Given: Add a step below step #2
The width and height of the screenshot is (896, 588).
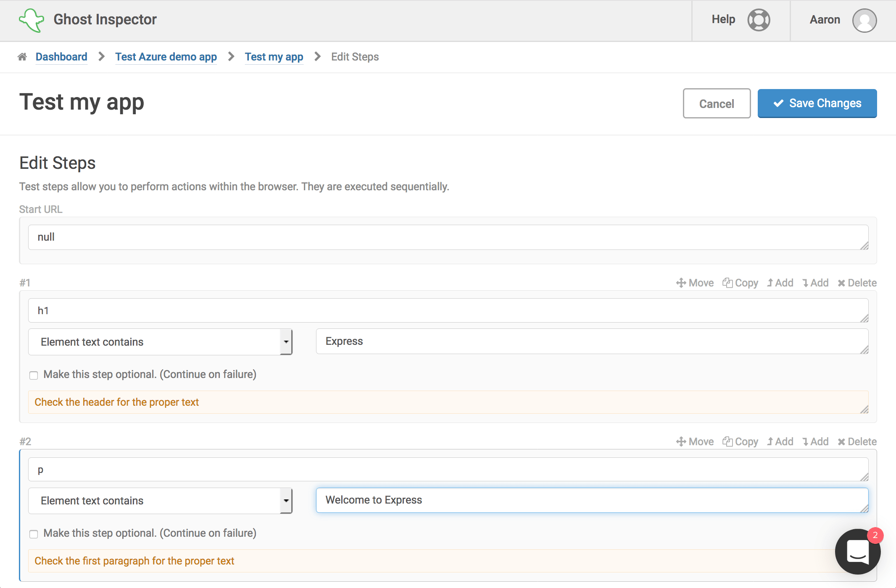Looking at the screenshot, I should point(815,441).
